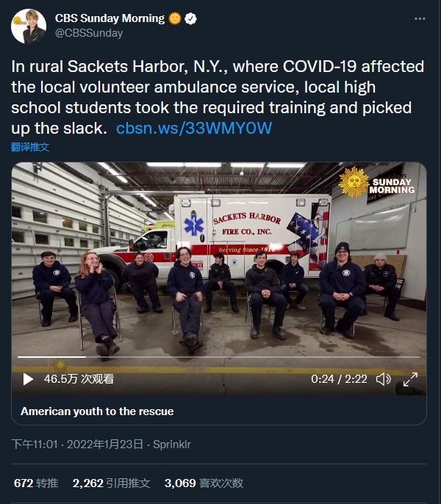The width and height of the screenshot is (441, 504).
Task: Click the Sprinklr source label
Action: [170, 444]
